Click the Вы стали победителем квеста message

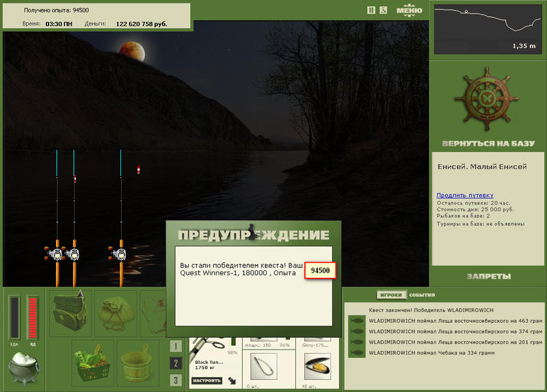241,265
